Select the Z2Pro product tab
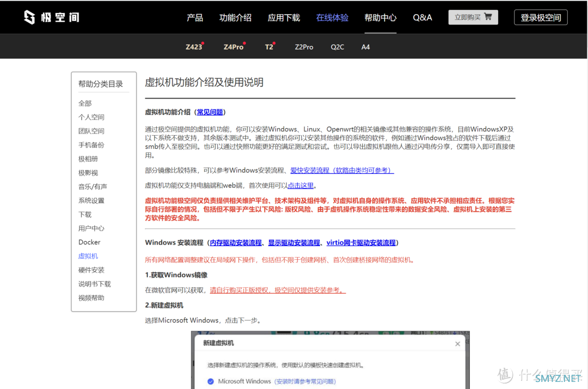 [304, 47]
